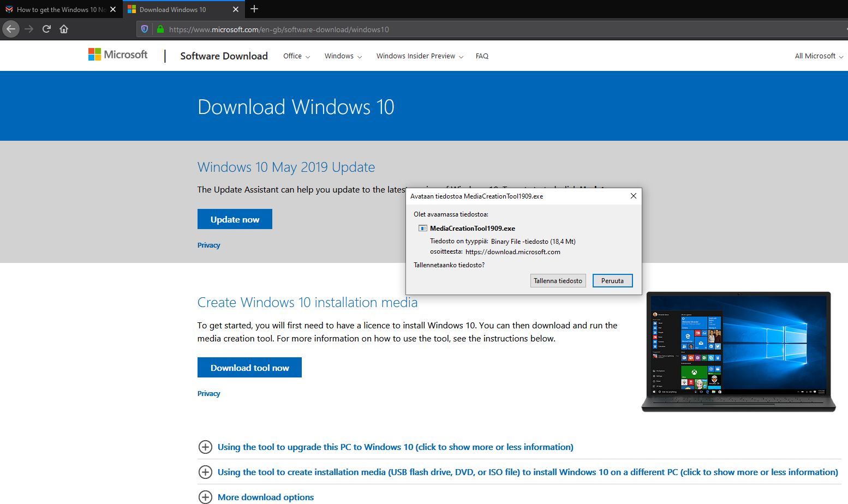848x504 pixels.
Task: Click the Microsoft logo
Action: tap(118, 55)
